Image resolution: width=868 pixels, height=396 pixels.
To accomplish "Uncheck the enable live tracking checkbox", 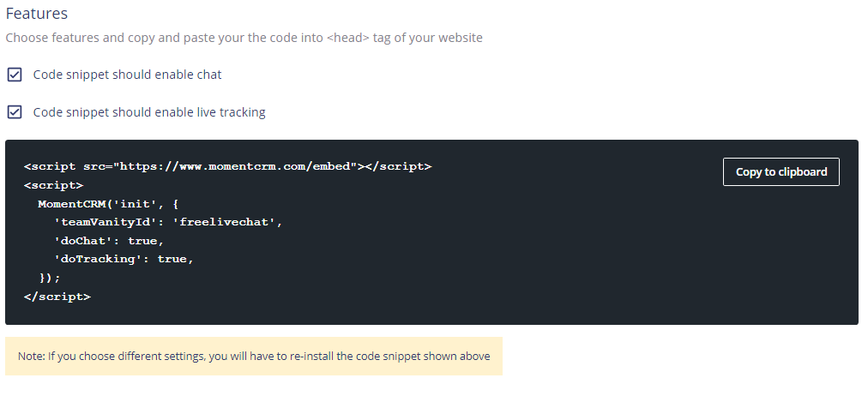I will 15,112.
